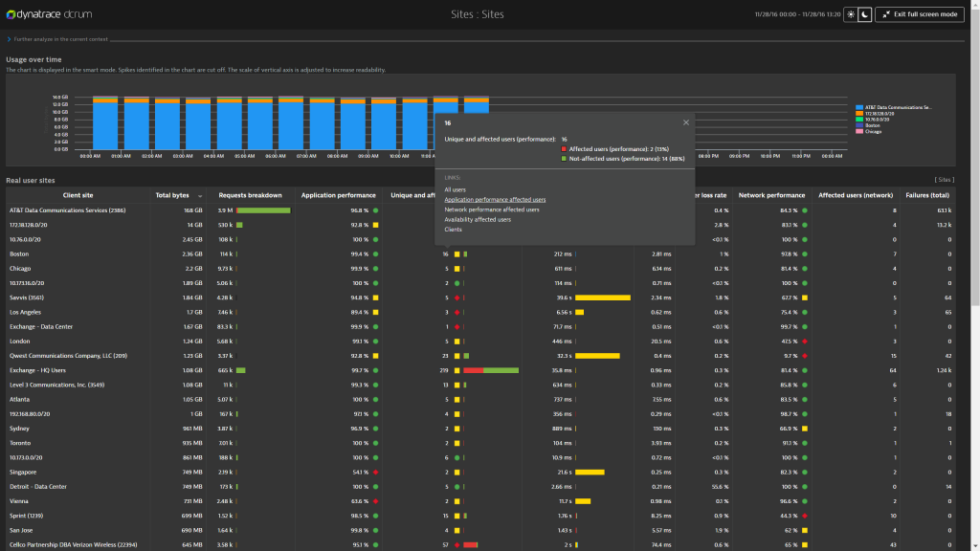Open Exchange - Data Center site
The width and height of the screenshot is (980, 551).
[x=40, y=327]
